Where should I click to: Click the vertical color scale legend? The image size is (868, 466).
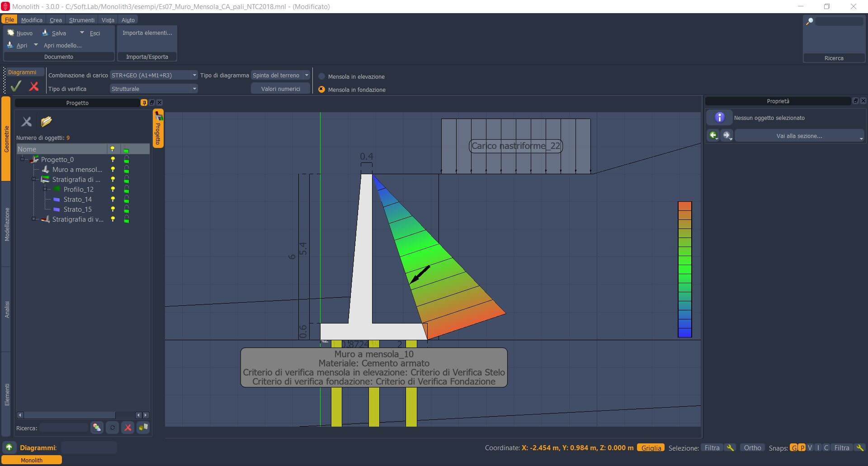tap(684, 269)
